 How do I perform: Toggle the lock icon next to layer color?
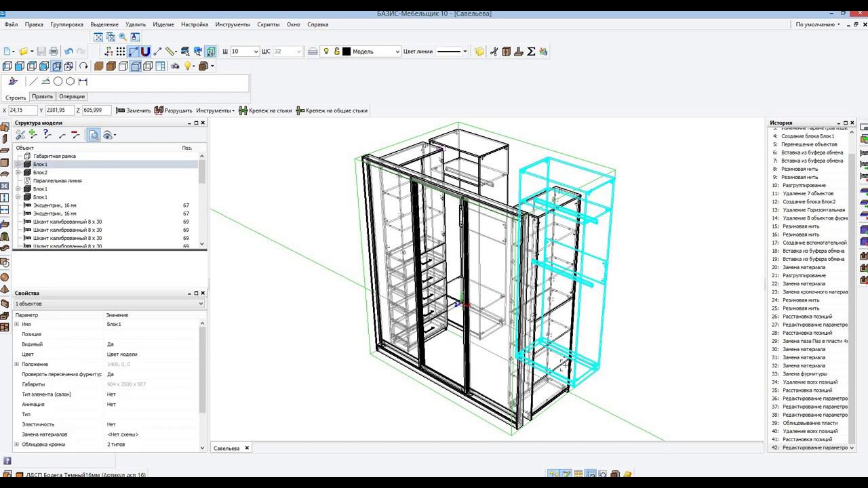point(336,52)
